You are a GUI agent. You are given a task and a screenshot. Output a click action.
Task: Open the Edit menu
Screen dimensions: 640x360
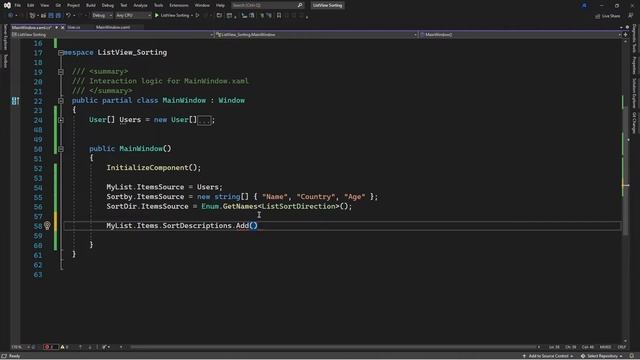tap(31, 5)
